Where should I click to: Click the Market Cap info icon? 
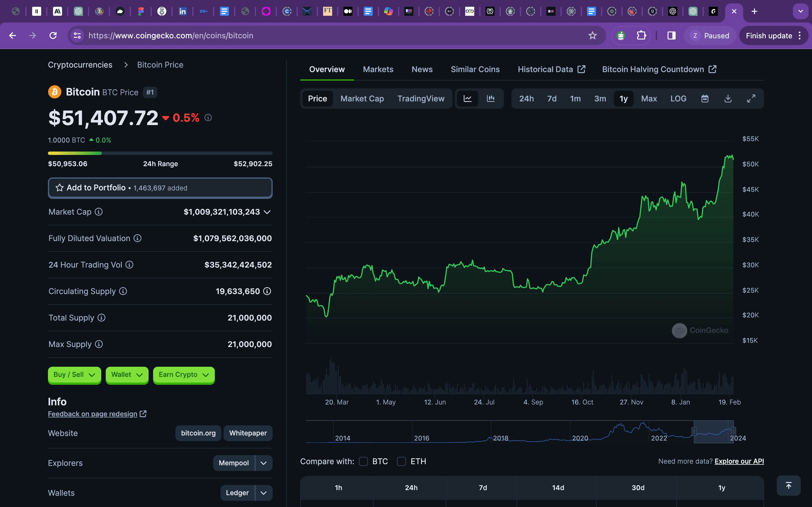tap(99, 212)
